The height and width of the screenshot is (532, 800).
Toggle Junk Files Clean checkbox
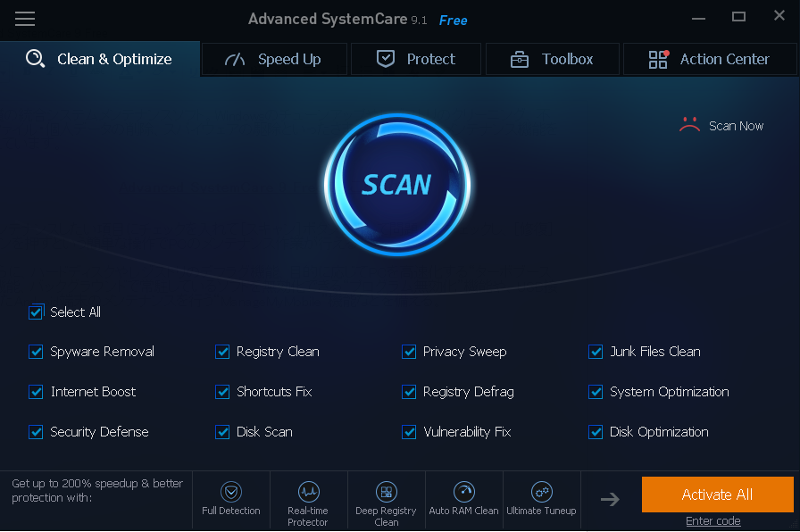click(x=596, y=352)
